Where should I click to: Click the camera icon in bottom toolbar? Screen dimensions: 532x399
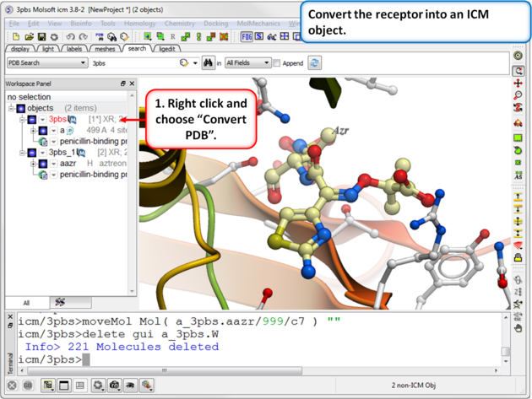click(x=115, y=386)
